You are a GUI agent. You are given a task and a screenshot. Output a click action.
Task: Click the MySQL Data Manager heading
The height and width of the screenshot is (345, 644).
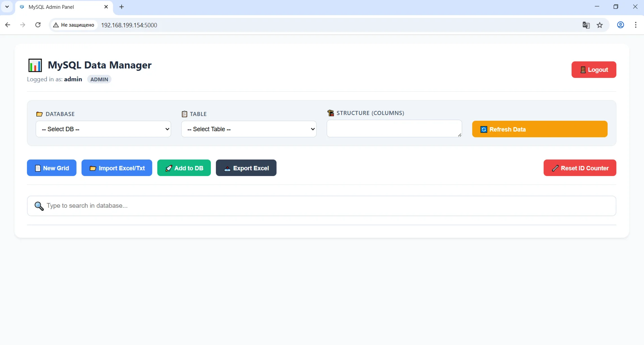click(100, 65)
